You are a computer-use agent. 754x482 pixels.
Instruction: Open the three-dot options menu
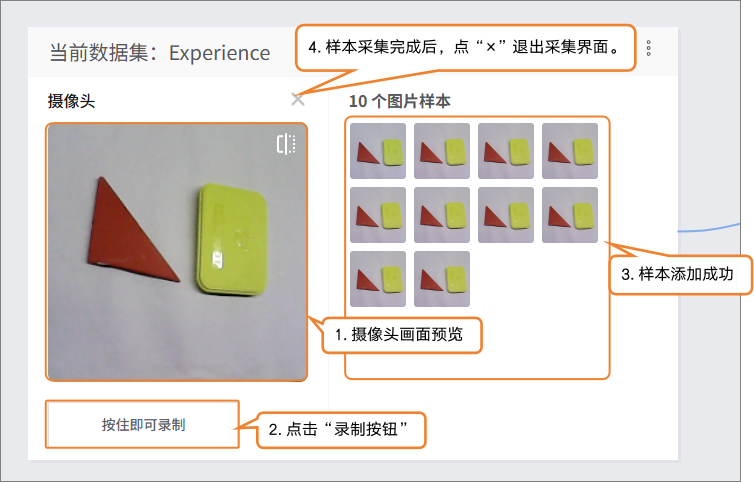649,48
